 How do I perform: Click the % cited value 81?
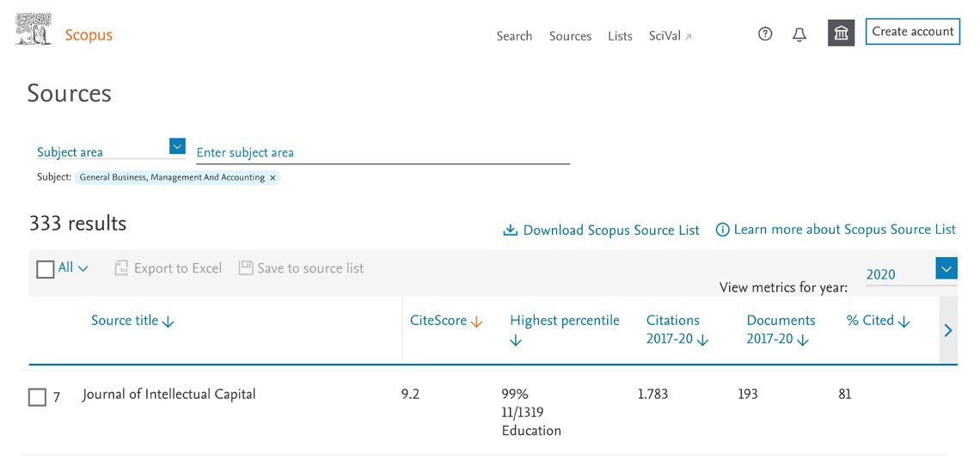pos(844,394)
